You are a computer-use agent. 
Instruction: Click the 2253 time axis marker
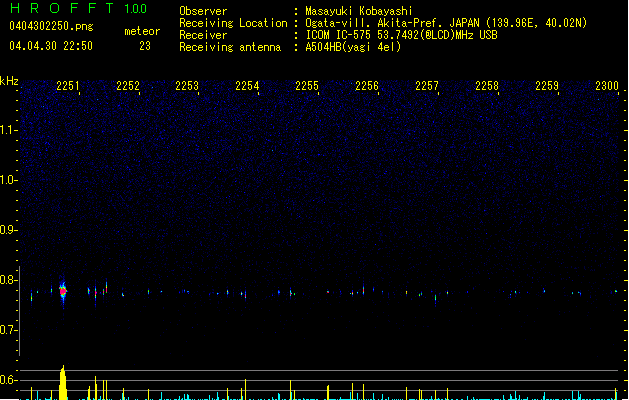point(187,86)
